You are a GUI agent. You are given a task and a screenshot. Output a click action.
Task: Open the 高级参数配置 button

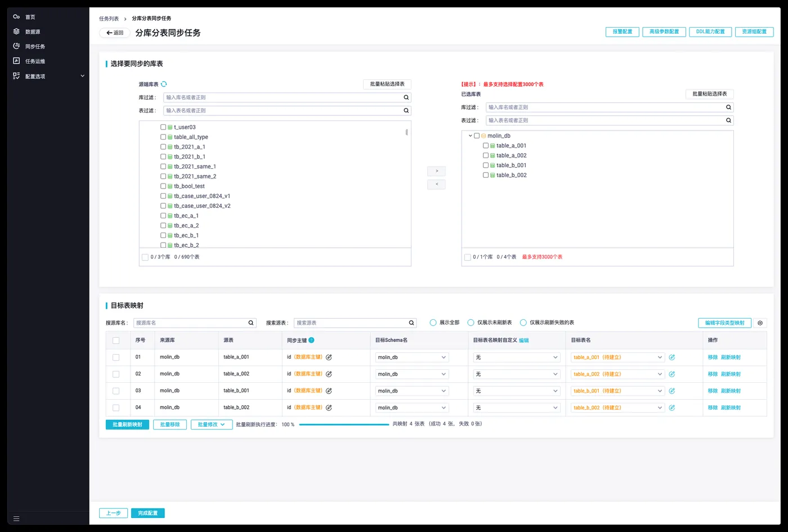point(664,32)
